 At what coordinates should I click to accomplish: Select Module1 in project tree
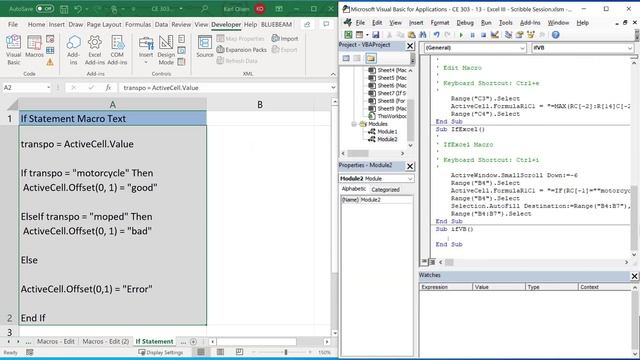[387, 131]
